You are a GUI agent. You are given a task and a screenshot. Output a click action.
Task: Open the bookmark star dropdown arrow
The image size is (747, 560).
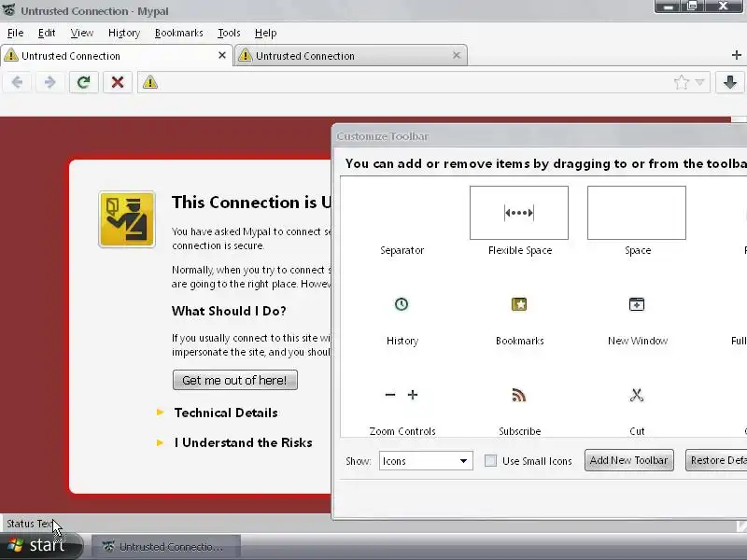point(699,82)
